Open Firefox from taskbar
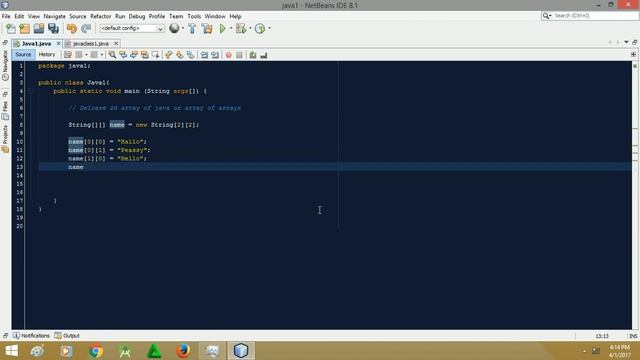The width and height of the screenshot is (640, 360). [183, 351]
